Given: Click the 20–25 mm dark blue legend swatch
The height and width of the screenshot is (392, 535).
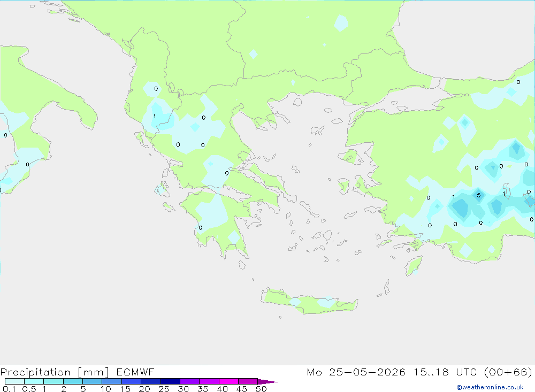Looking at the screenshot, I should tap(150, 381).
